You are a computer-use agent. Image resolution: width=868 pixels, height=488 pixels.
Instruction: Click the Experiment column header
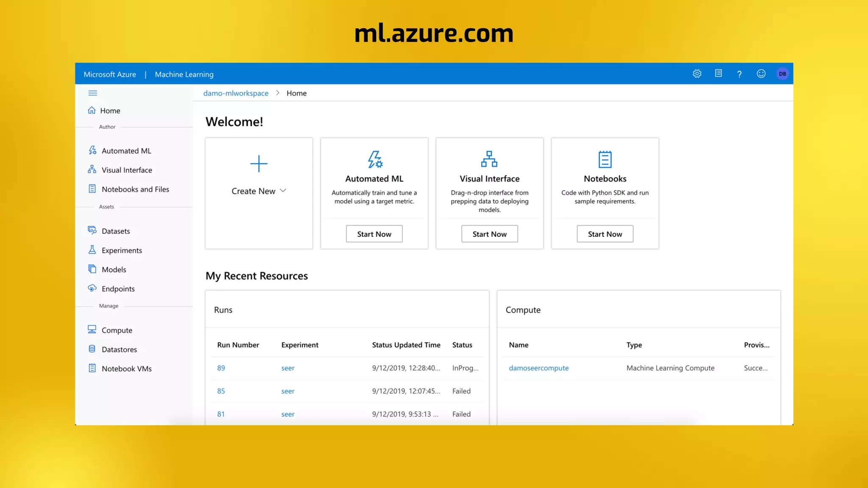pos(300,345)
